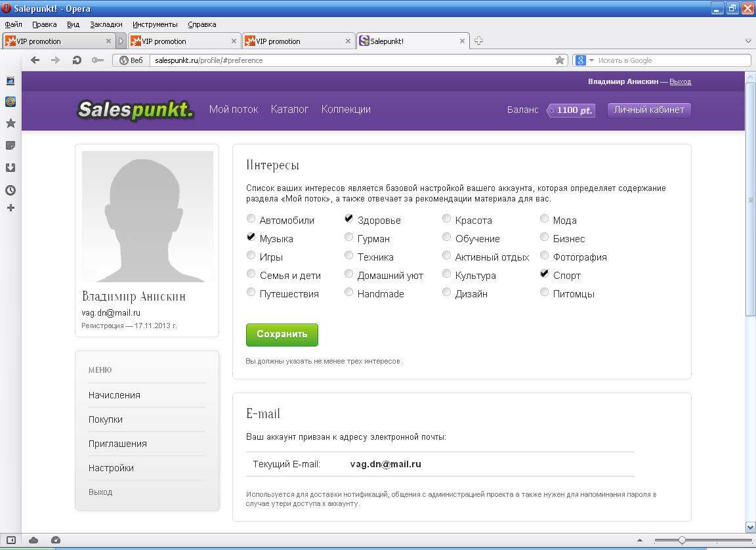The width and height of the screenshot is (756, 550).
Task: Check the Дизайн interest
Action: click(x=446, y=291)
